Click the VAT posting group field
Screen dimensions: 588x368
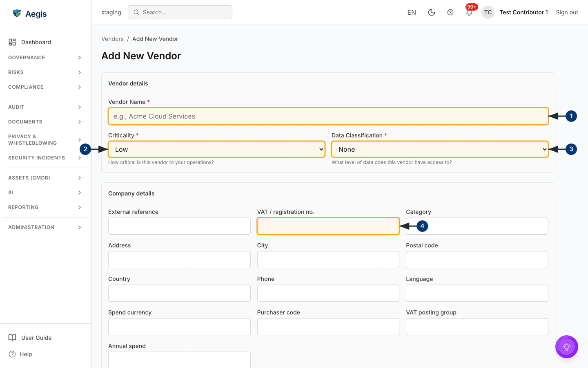pyautogui.click(x=477, y=327)
